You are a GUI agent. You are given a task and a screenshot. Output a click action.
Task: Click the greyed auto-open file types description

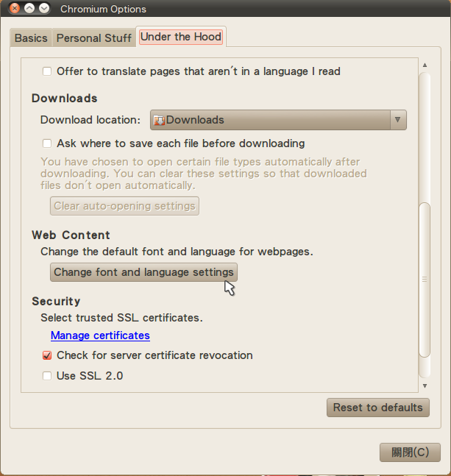coord(204,174)
